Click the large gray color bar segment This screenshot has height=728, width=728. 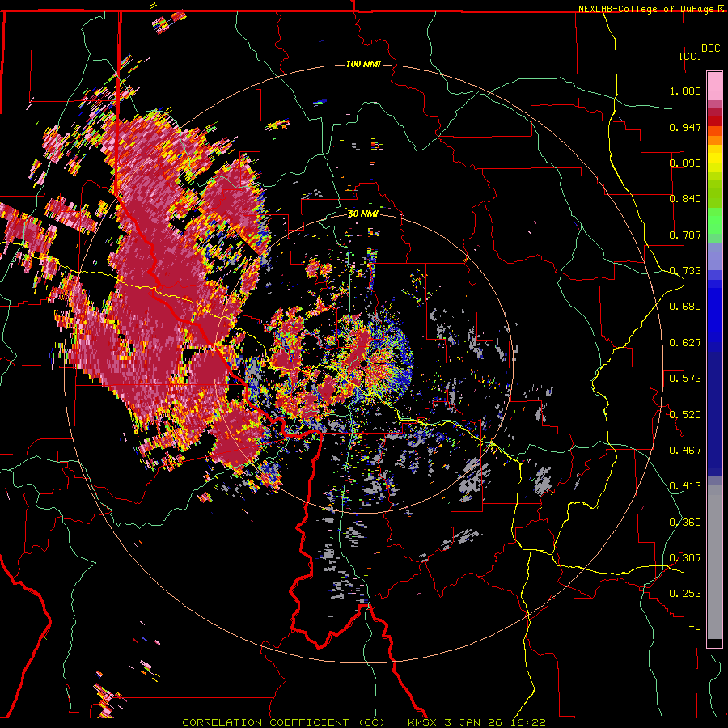click(x=714, y=562)
